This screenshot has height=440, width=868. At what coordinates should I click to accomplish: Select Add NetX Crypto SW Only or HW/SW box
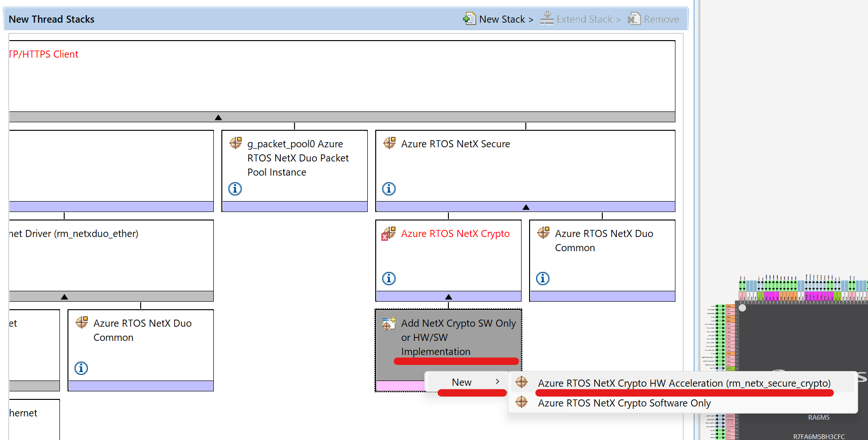pos(448,350)
